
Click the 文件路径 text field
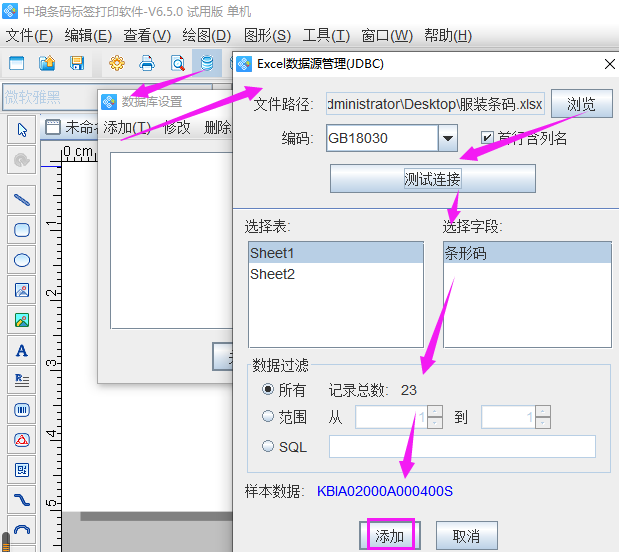(435, 104)
